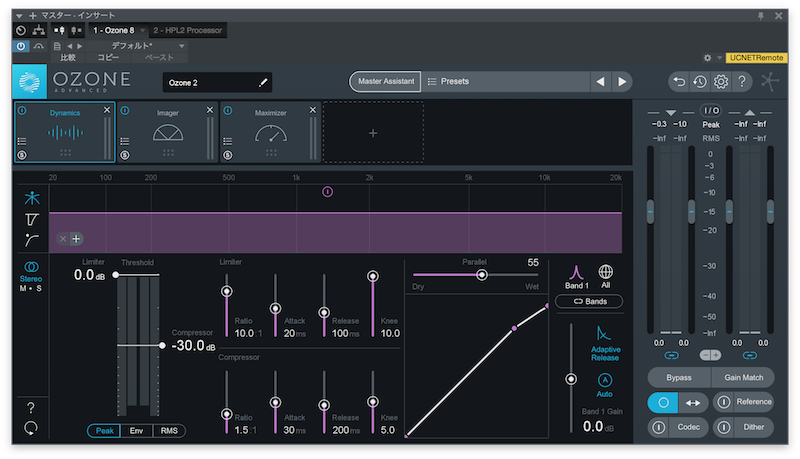Toggle the Imager module power button
Viewport: 800px width, 459px height.
[125, 110]
